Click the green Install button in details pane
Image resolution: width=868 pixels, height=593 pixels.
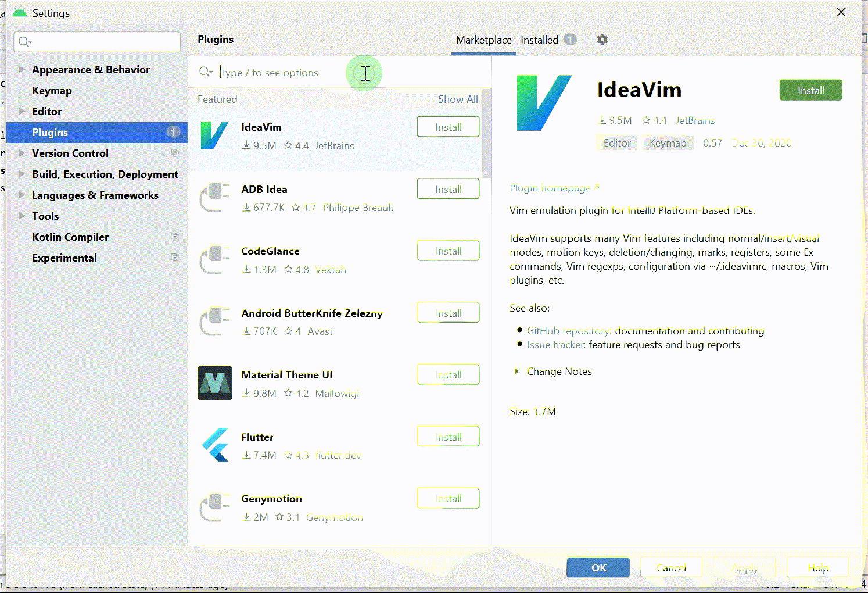tap(810, 90)
